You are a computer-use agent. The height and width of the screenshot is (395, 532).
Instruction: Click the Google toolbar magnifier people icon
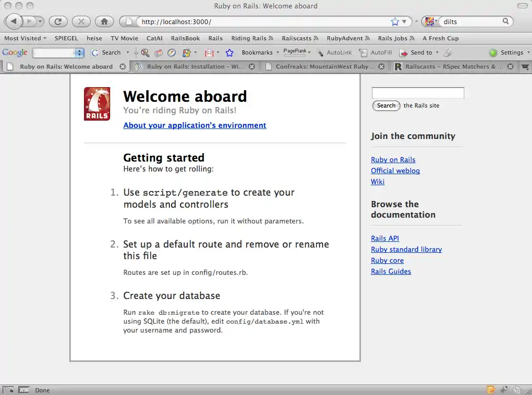tap(145, 52)
